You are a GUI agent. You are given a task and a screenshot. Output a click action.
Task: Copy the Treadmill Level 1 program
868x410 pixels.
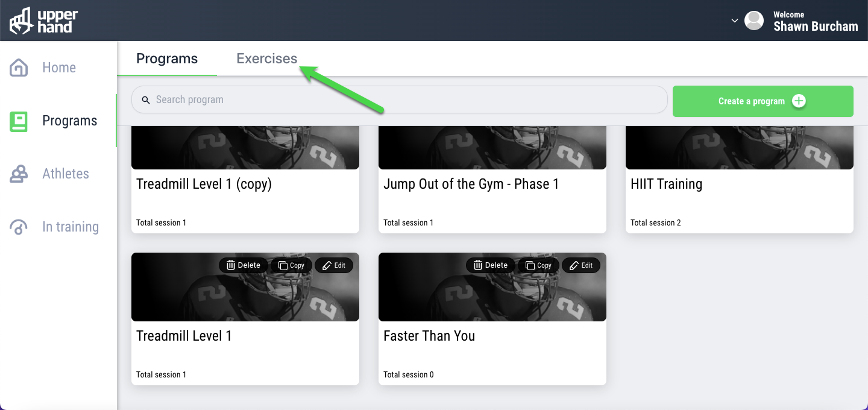coord(292,265)
